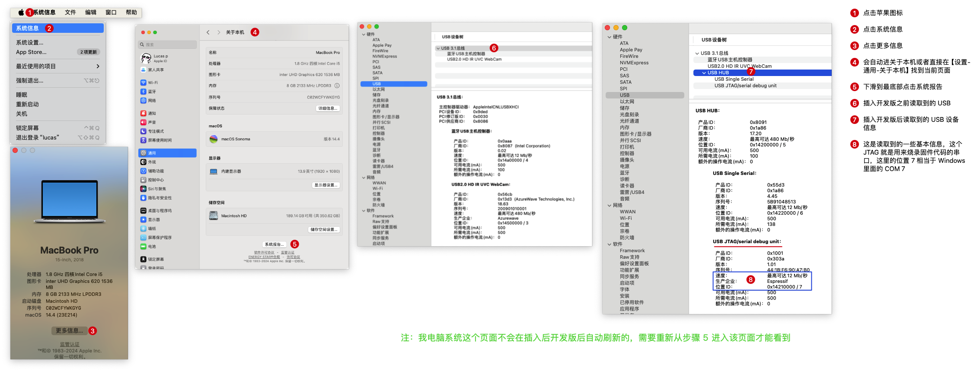Click 更多信息... button in MacBook Pro window
Image resolution: width=980 pixels, height=371 pixels.
pyautogui.click(x=69, y=330)
